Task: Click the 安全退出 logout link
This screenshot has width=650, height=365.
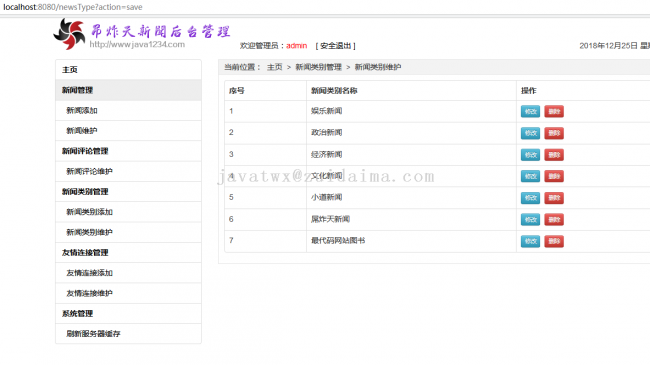Action: 336,46
